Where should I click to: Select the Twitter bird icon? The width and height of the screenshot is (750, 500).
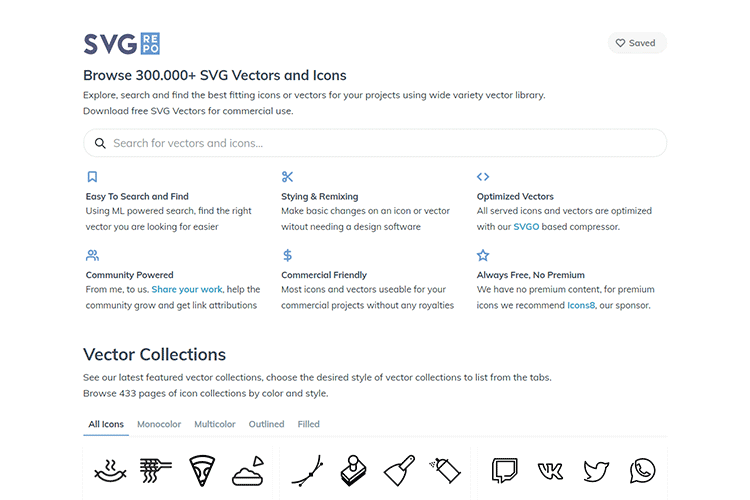597,470
